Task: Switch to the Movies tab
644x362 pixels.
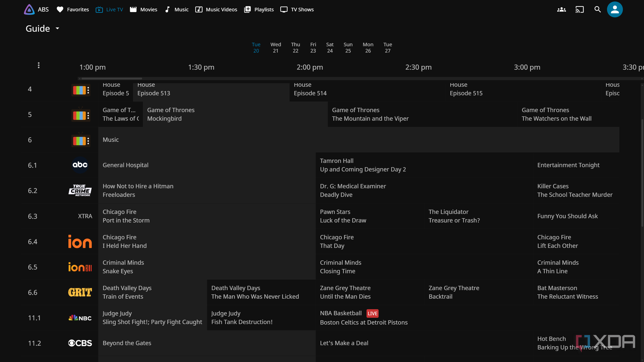Action: (x=143, y=10)
